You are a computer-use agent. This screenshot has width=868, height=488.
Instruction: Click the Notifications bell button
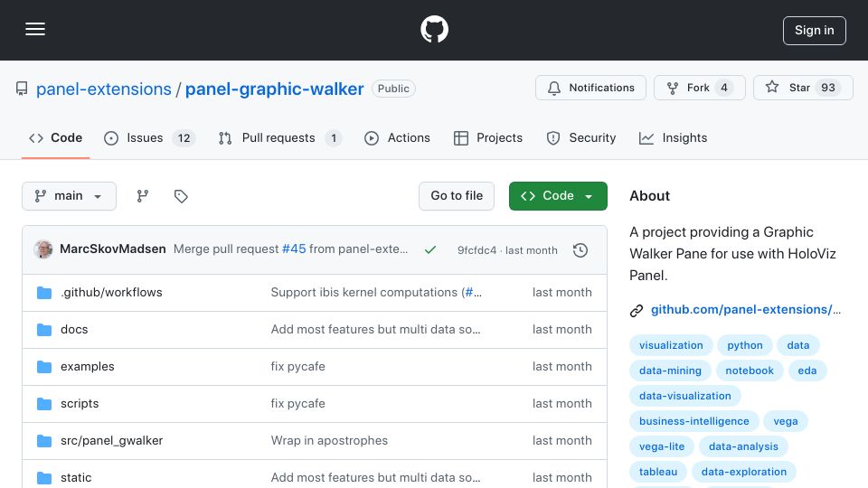(x=590, y=88)
